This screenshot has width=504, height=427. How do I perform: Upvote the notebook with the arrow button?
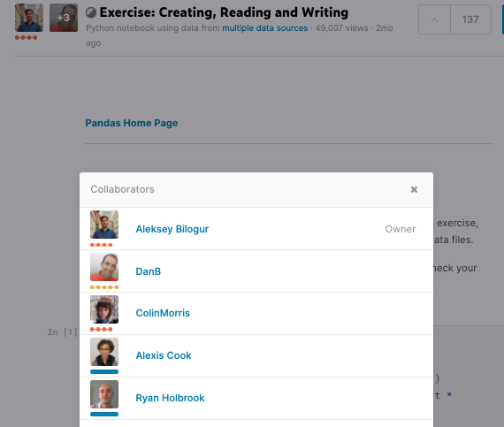click(434, 19)
